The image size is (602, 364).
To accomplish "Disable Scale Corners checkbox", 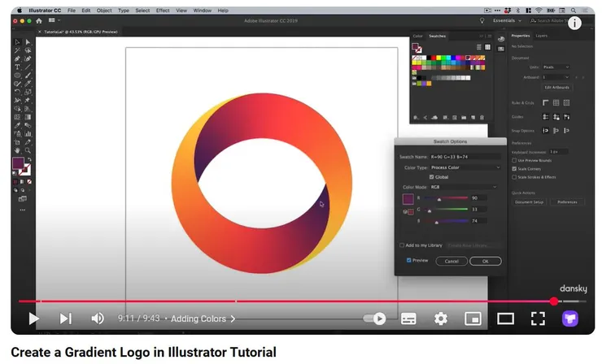I will point(514,169).
